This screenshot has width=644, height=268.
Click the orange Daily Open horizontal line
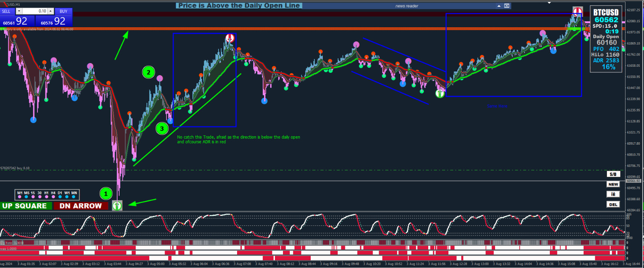pos(312,29)
